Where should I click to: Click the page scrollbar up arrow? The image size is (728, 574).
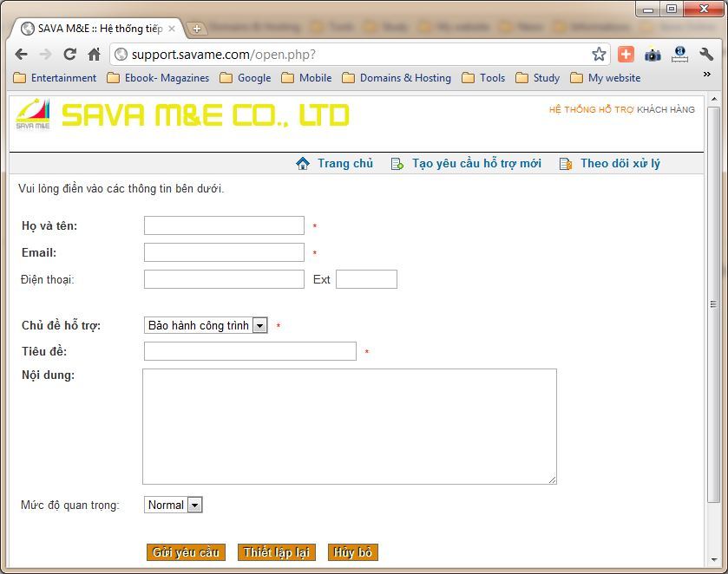point(714,99)
